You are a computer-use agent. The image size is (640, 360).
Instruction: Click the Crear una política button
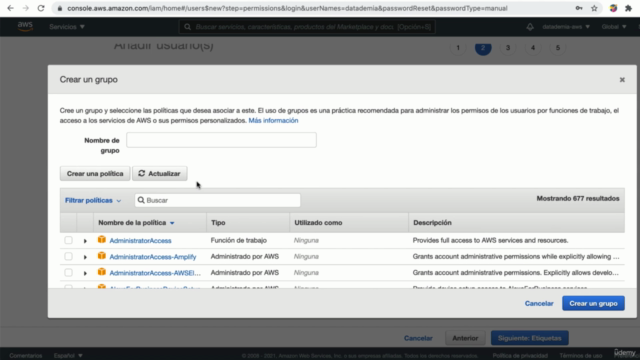pyautogui.click(x=95, y=173)
